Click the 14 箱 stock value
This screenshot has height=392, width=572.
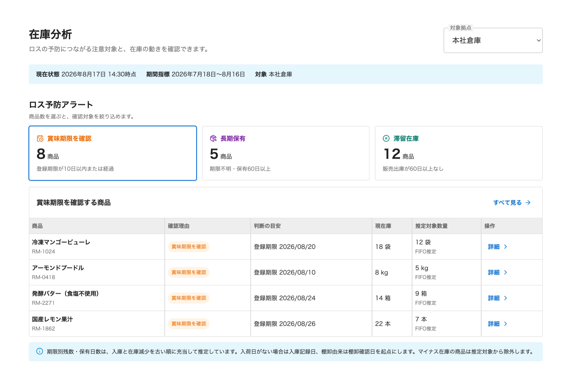tap(383, 298)
